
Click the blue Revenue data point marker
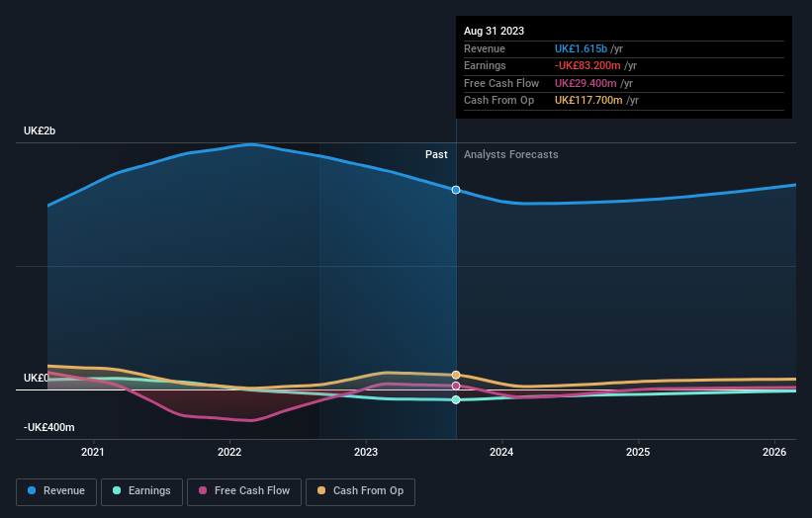pos(456,190)
